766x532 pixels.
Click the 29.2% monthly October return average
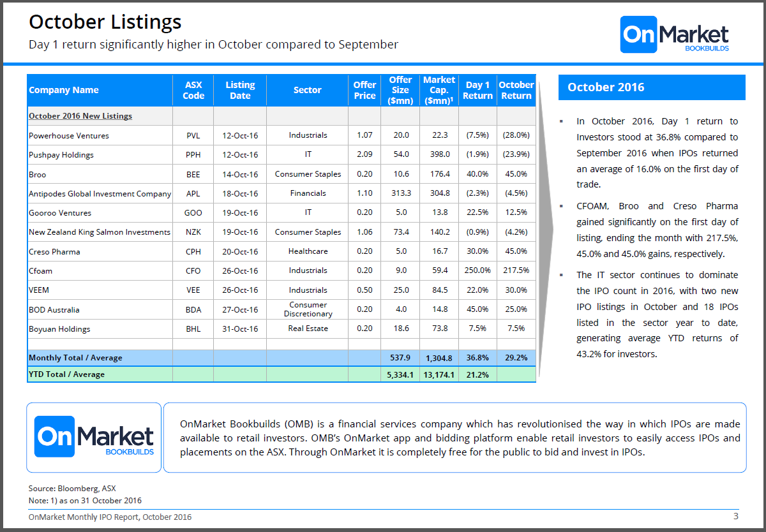pos(516,358)
